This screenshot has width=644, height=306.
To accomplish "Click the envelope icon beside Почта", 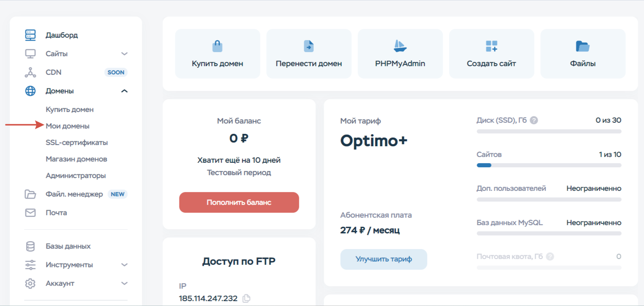I will click(31, 213).
